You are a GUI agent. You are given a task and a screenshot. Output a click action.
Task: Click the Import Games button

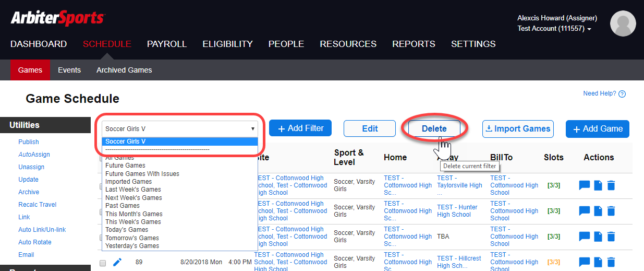point(518,128)
